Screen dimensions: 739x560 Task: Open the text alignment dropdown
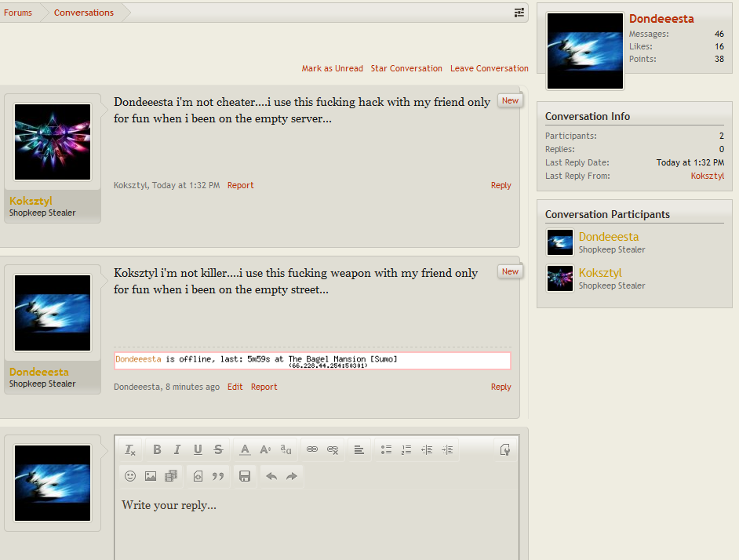[x=359, y=449]
